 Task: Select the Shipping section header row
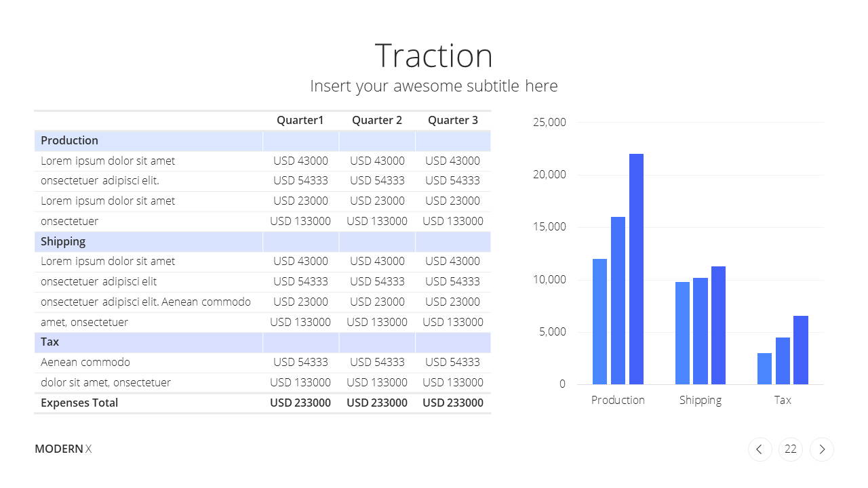(x=262, y=242)
